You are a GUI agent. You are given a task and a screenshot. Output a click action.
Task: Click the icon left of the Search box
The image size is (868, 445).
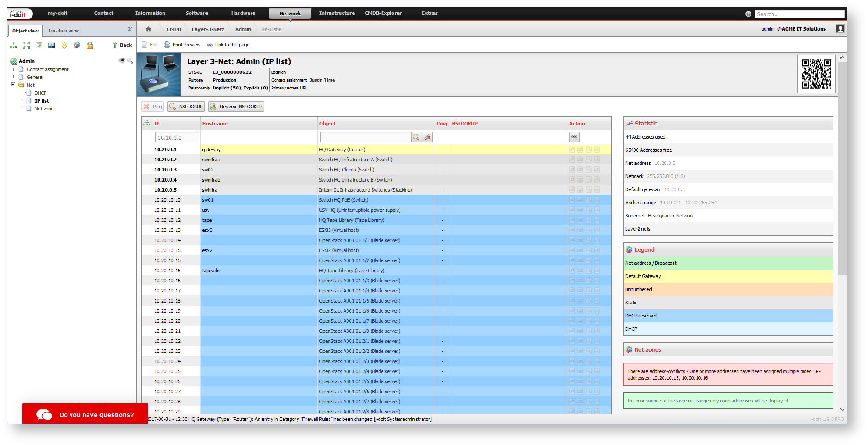[x=748, y=14]
